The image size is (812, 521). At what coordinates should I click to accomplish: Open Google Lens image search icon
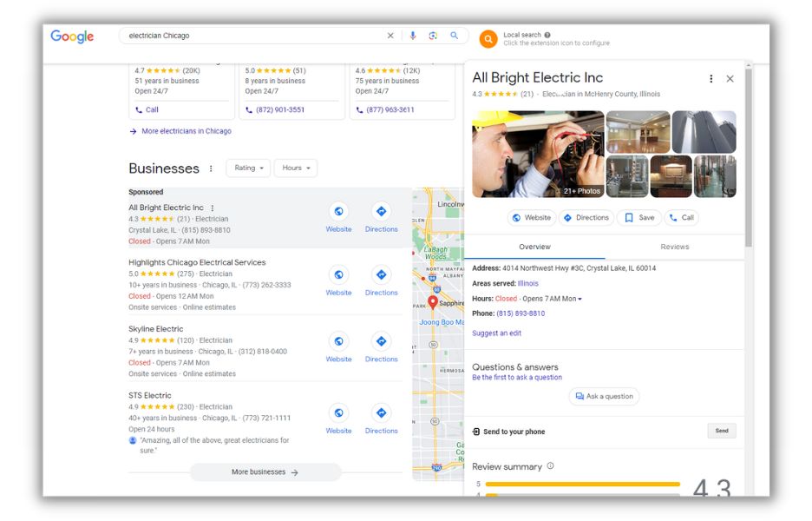(433, 36)
